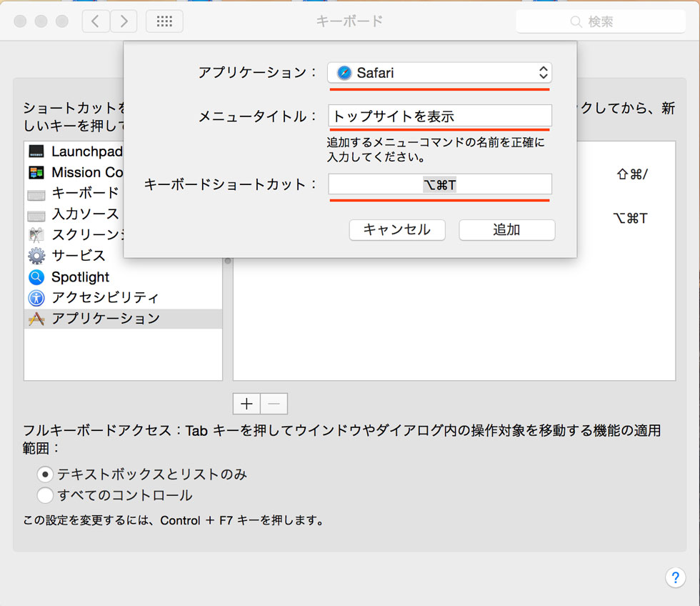Screen dimensions: 700x606
Task: Select the Mission Control icon in list
Action: click(36, 172)
